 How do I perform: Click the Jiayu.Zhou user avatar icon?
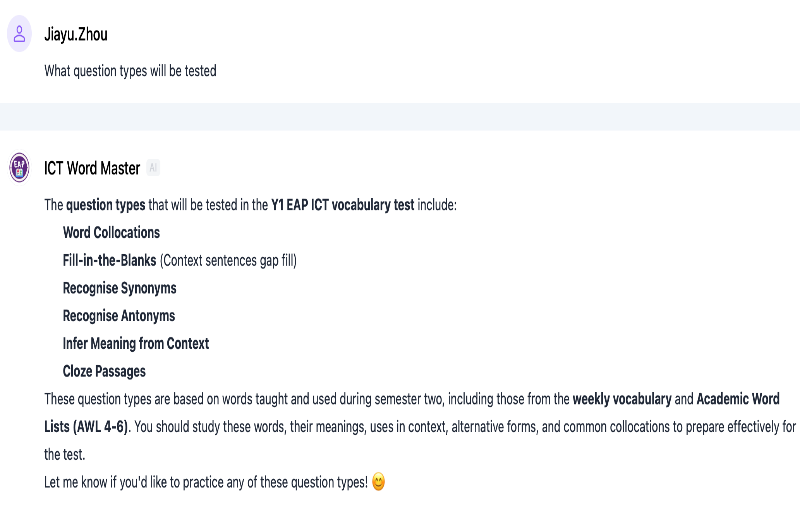(20, 34)
